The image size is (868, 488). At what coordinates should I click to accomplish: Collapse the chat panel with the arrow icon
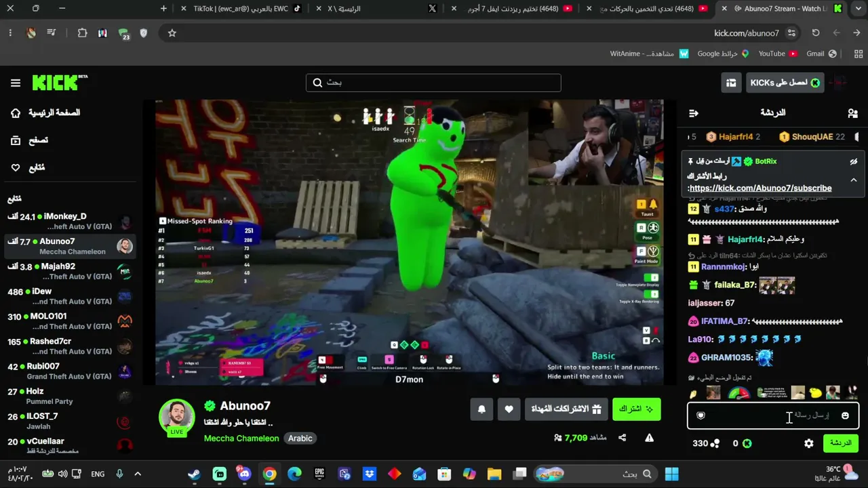(693, 113)
